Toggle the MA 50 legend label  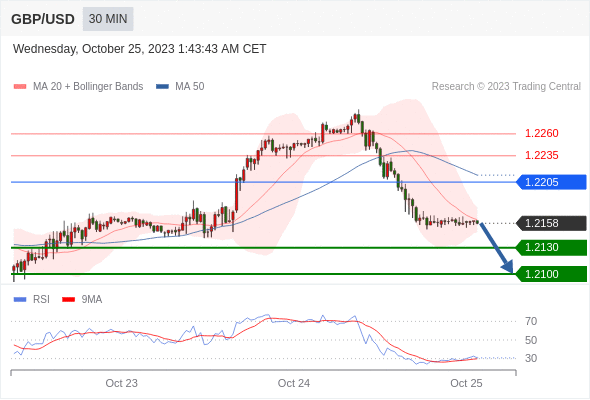click(190, 87)
